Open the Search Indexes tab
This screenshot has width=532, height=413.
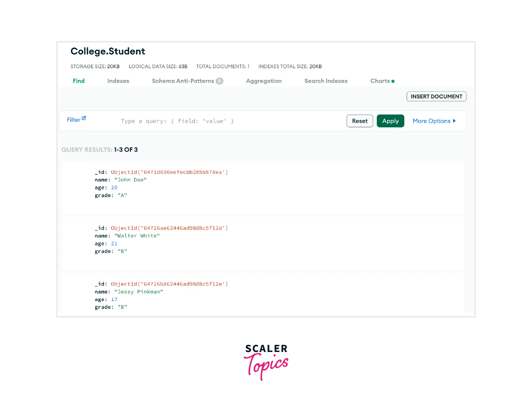(326, 81)
